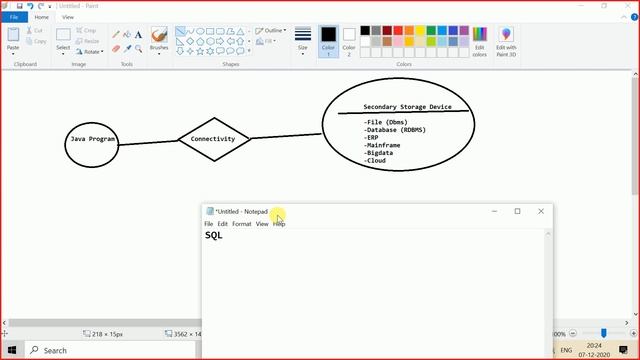Viewport: 640px width, 360px height.
Task: Click the Save icon in Paint title bar
Action: coord(20,6)
